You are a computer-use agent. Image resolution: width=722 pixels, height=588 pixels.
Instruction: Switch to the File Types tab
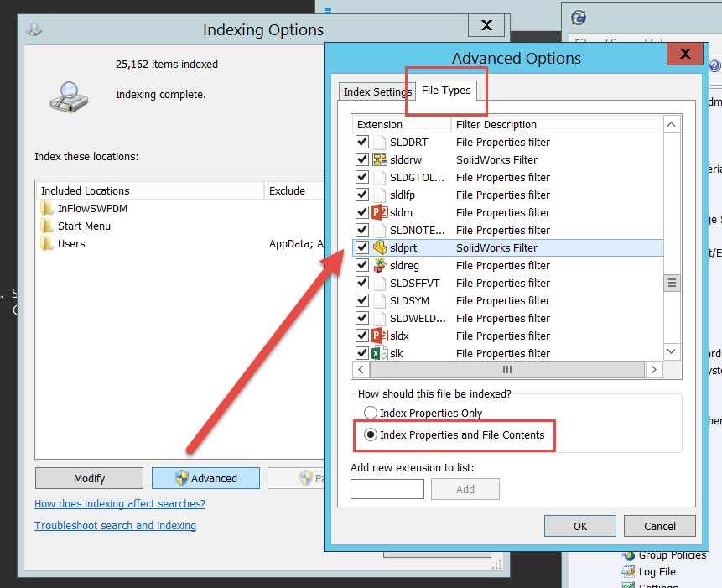[x=445, y=90]
